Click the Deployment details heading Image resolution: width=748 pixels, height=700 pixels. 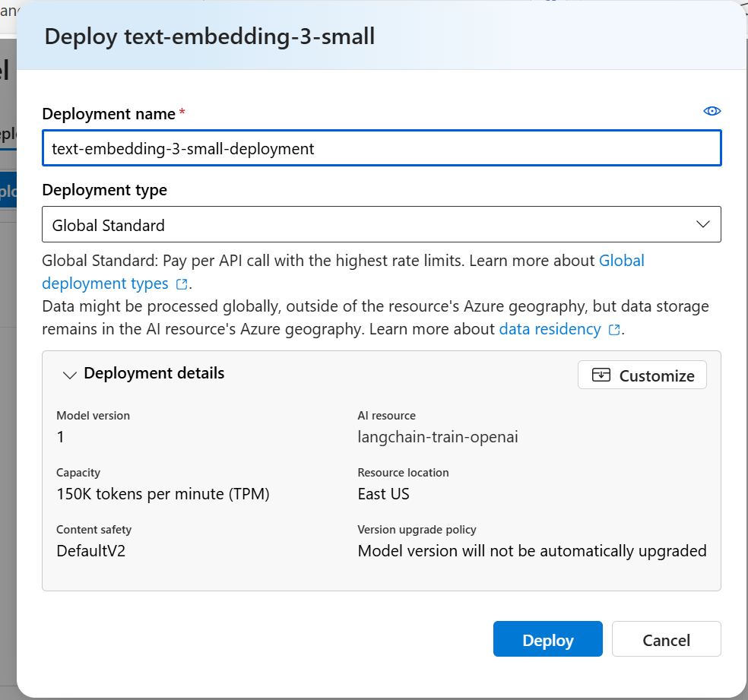click(154, 373)
